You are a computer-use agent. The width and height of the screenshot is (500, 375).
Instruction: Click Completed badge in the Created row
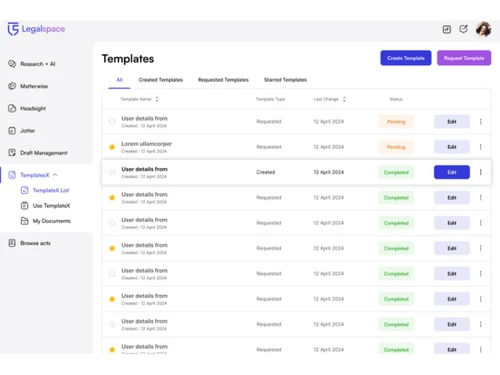396,172
